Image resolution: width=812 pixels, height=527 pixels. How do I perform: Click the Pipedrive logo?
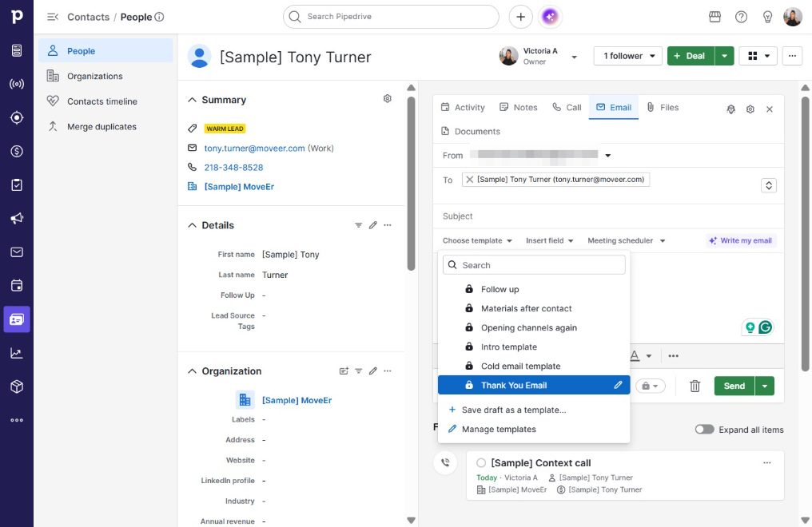pyautogui.click(x=17, y=17)
